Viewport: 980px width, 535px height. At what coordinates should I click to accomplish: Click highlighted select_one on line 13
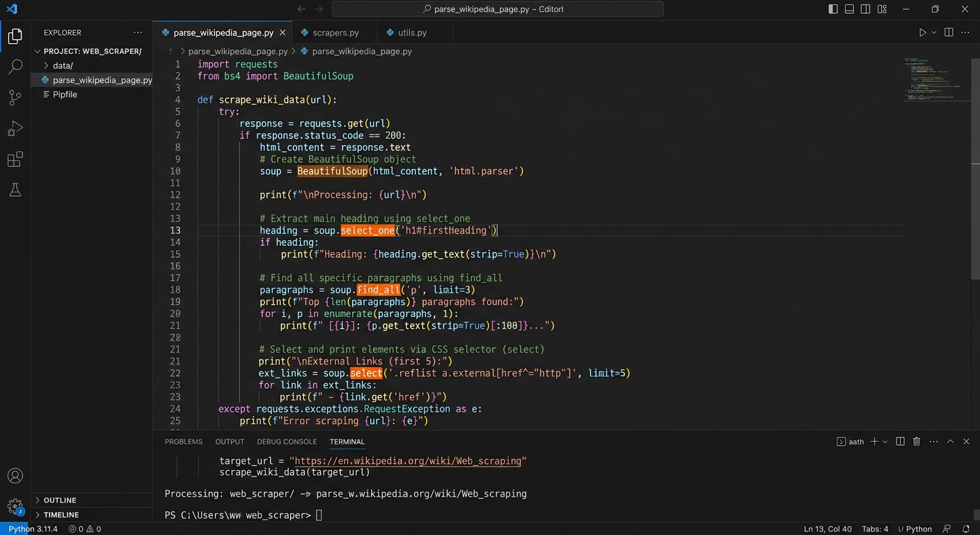point(367,231)
